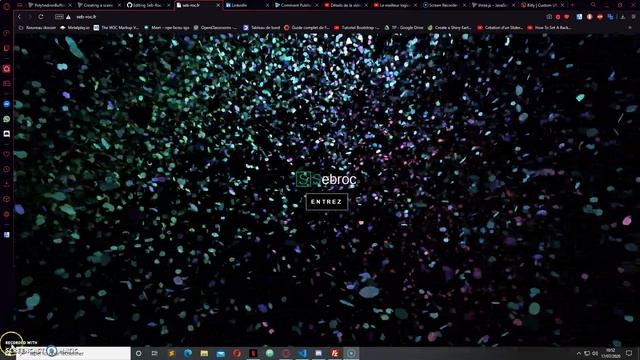Open the extensions cube icon in Opera sidebar
The width and height of the screenshot is (640, 360).
[x=7, y=199]
